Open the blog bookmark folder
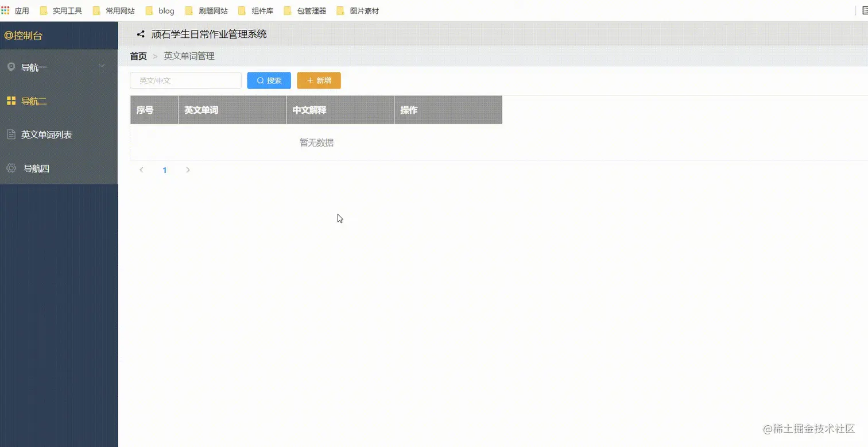This screenshot has height=447, width=868. (x=160, y=10)
